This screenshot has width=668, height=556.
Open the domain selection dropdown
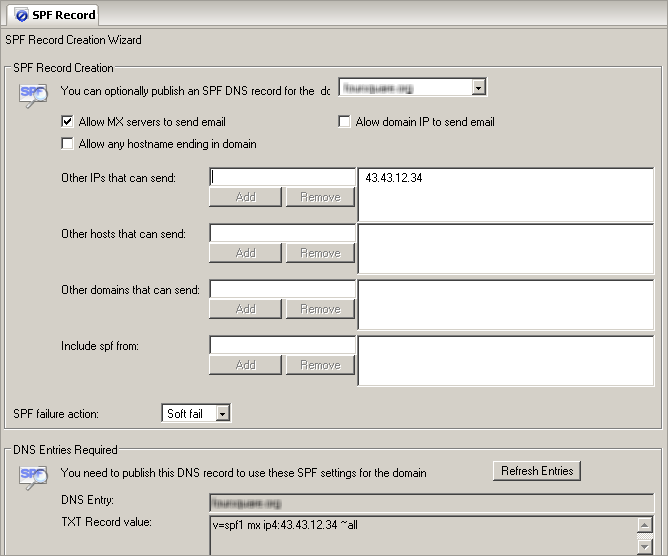(x=478, y=88)
